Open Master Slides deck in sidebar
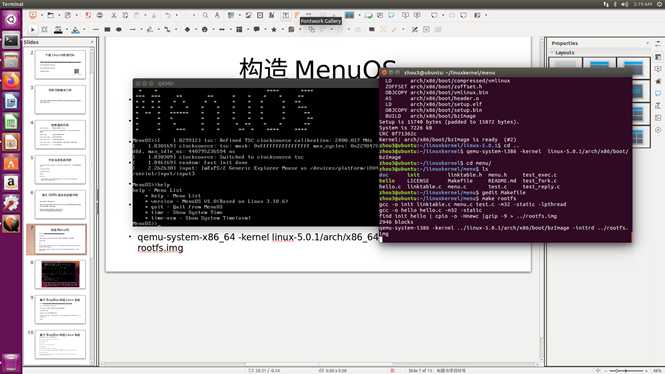The width and height of the screenshot is (665, 374). 658,93
